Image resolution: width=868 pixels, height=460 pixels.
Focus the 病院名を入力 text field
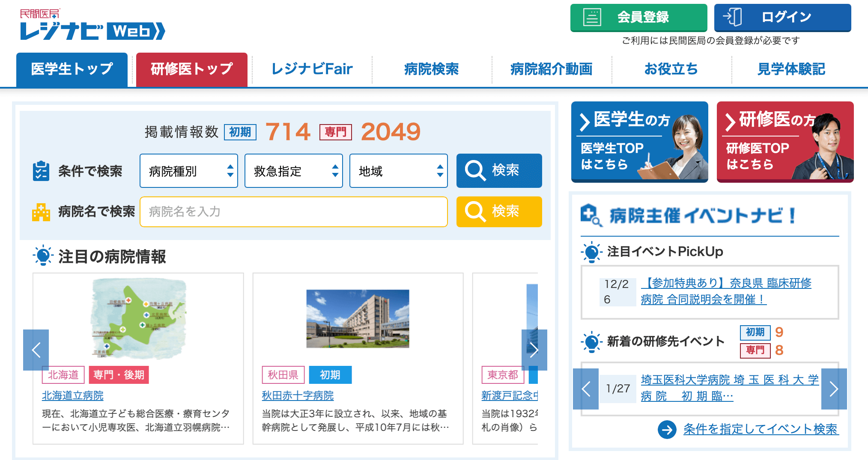pyautogui.click(x=293, y=212)
